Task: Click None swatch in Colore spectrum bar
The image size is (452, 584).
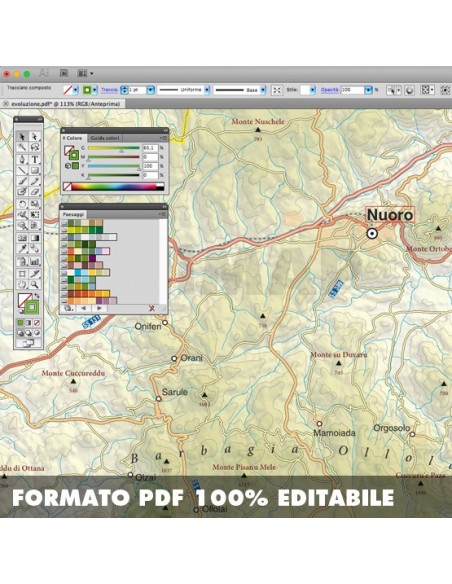Action: (67, 187)
